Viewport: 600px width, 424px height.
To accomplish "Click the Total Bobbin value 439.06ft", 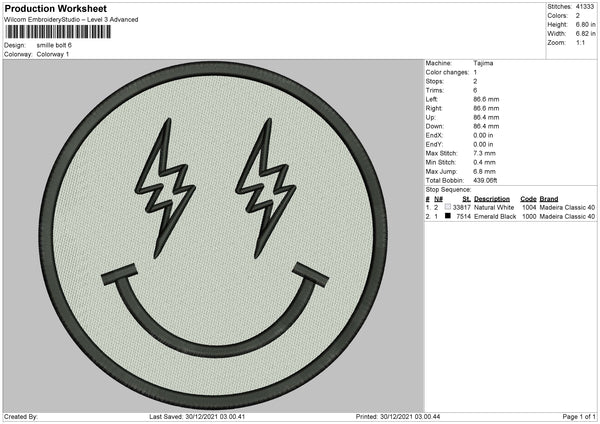I will (485, 180).
